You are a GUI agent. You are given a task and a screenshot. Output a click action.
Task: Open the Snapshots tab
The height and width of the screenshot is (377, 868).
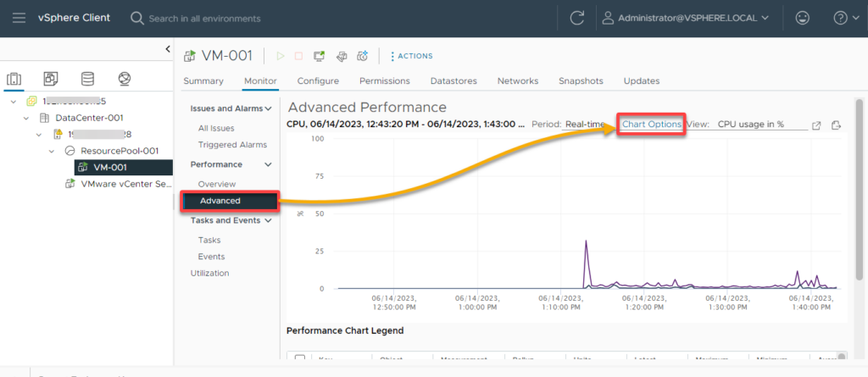coord(581,81)
